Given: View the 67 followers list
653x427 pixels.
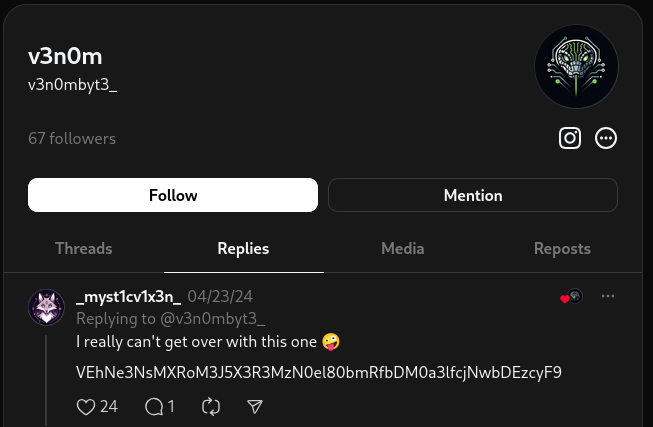Looking at the screenshot, I should (x=72, y=138).
